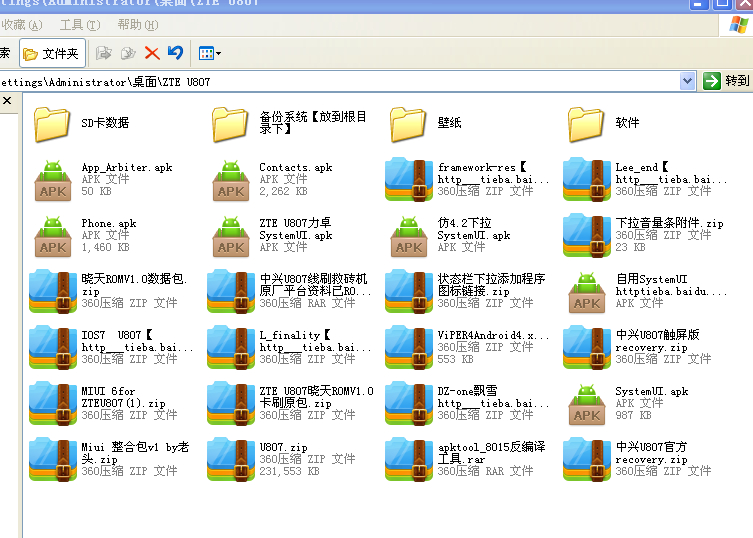Image resolution: width=753 pixels, height=538 pixels.
Task: Open the 收藏(A) menu
Action: click(x=22, y=24)
